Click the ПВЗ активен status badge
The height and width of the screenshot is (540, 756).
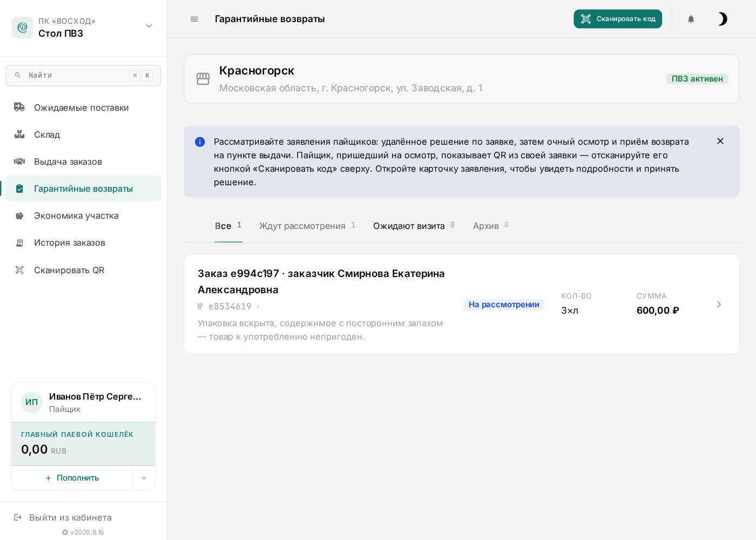pyautogui.click(x=697, y=79)
